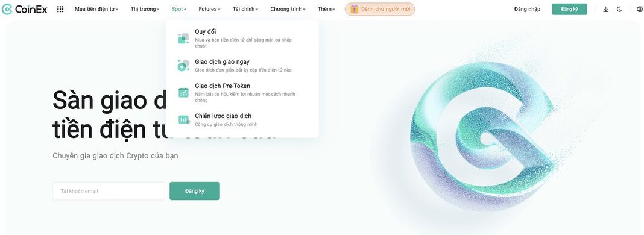Screen dimensions: 644x235
Task: Click the Đăng ký button in header
Action: point(569,9)
